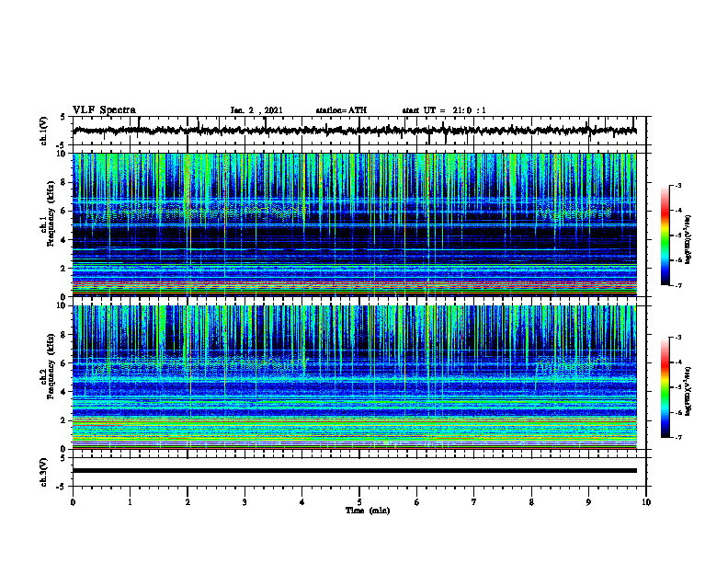Viewport: 728px width, 563px height.
Task: Click the "4" tick label on Time axis
Action: click(x=302, y=502)
